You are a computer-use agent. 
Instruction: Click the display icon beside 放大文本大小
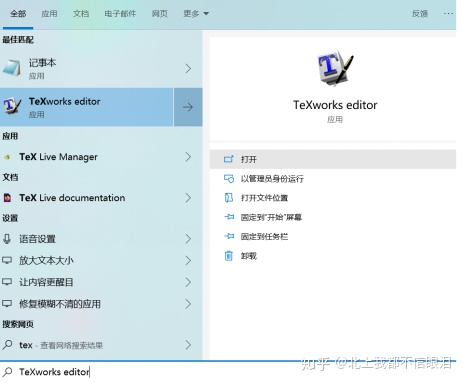coord(7,260)
